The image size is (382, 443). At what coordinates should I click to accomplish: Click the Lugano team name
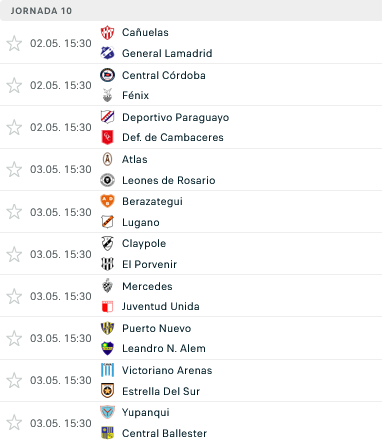(141, 222)
